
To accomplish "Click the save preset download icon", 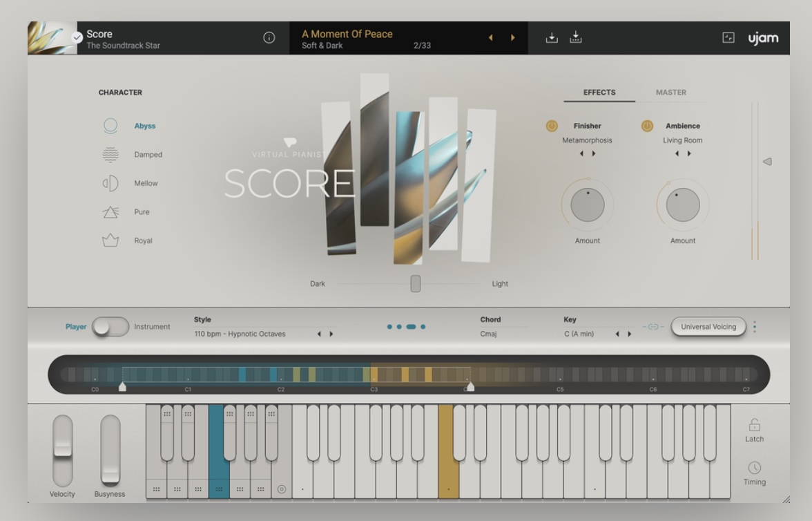I will [x=552, y=38].
